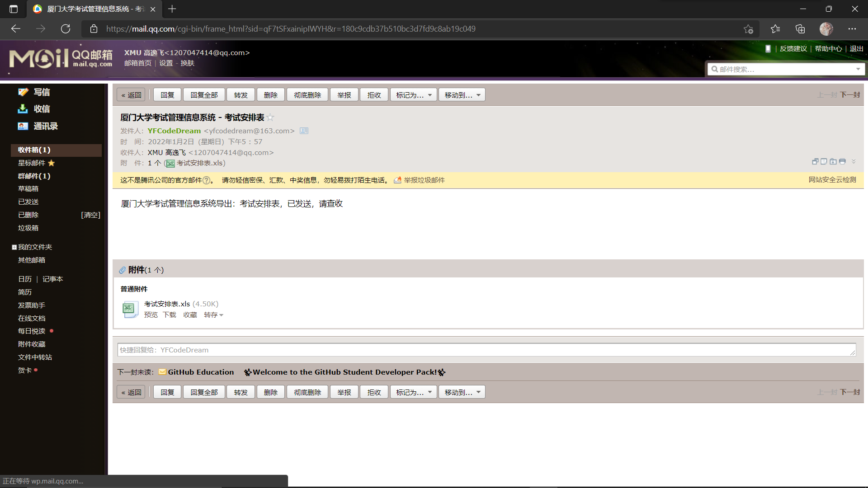This screenshot has width=868, height=488.
Task: Star this email next to the subject
Action: (x=270, y=117)
